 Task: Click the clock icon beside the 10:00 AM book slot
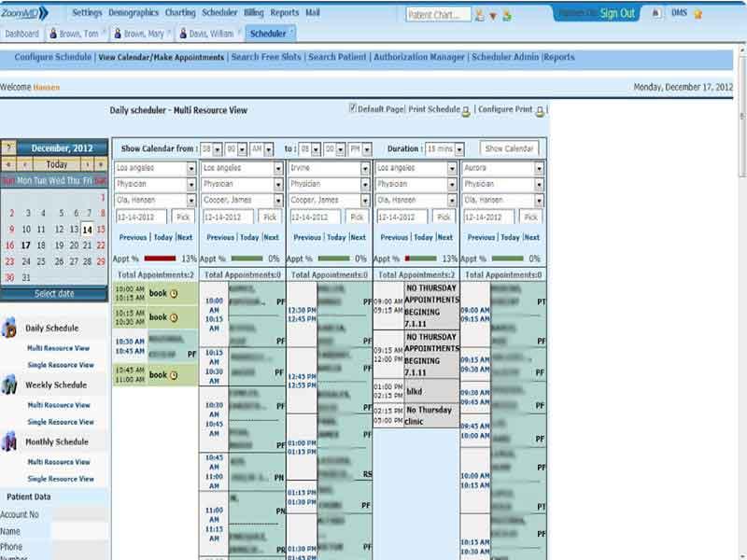(x=174, y=294)
